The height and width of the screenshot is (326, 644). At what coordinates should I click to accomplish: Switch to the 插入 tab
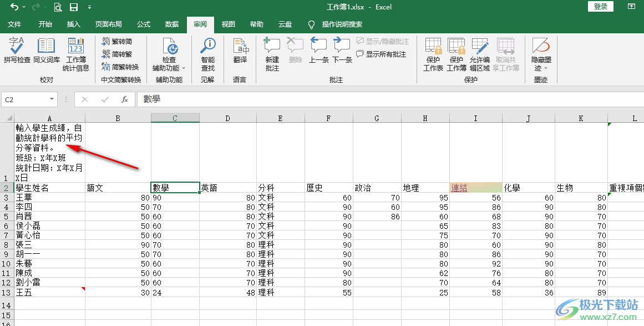pyautogui.click(x=74, y=24)
